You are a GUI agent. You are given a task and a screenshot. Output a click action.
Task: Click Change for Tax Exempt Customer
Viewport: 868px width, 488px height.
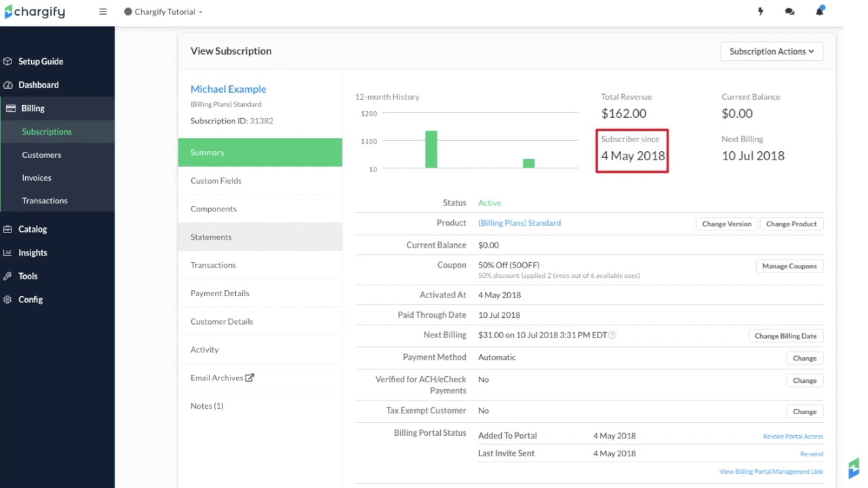click(805, 412)
